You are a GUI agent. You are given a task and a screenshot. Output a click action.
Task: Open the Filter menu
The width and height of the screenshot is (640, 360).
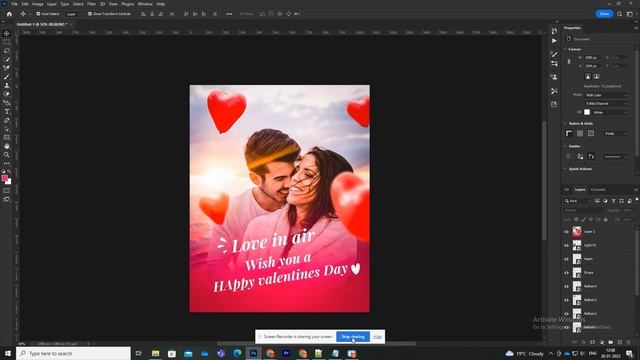click(91, 4)
